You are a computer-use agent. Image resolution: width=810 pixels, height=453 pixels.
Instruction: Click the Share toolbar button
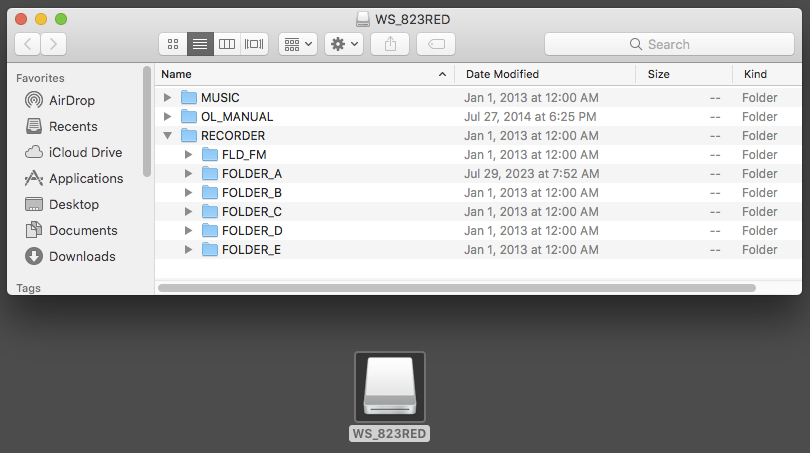[x=389, y=44]
